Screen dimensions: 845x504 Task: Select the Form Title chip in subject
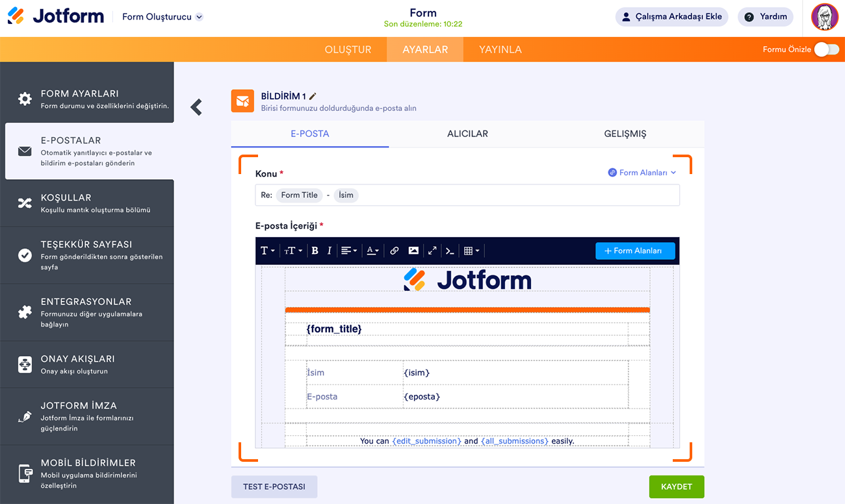click(300, 195)
